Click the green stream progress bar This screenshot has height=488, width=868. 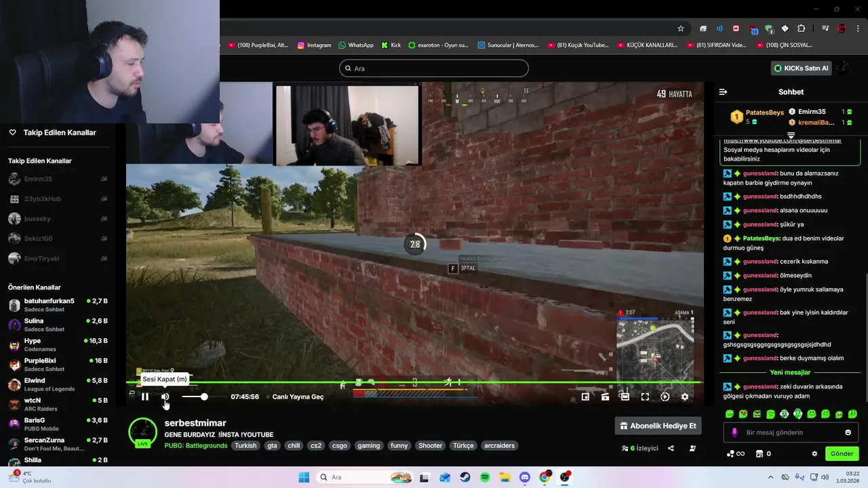coord(414,383)
